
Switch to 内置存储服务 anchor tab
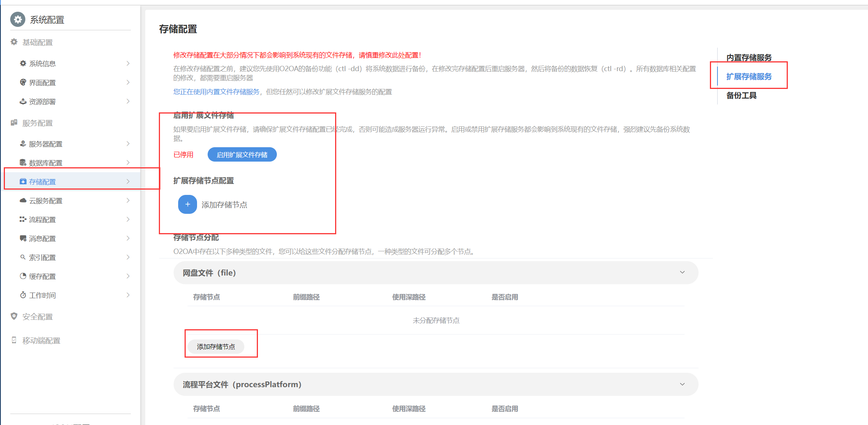coord(749,58)
